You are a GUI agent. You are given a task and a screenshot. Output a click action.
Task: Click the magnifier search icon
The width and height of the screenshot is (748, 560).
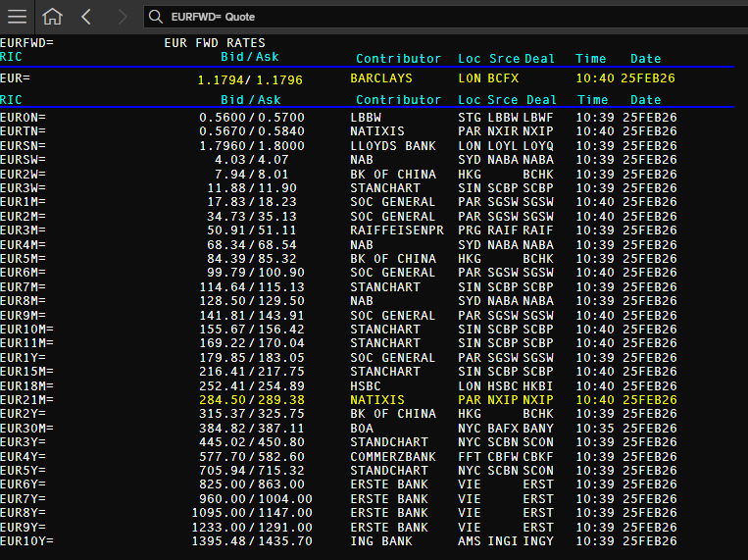click(156, 17)
